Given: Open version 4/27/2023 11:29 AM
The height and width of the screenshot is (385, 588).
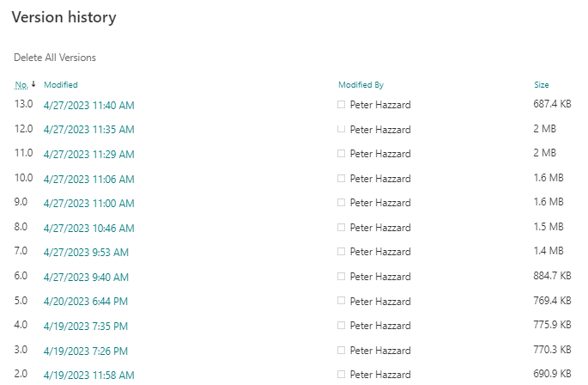Looking at the screenshot, I should 88,155.
